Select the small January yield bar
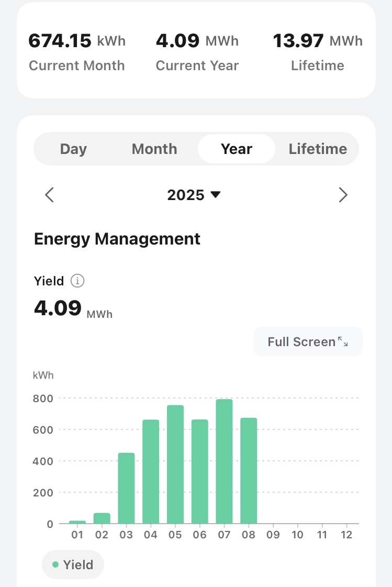 (77, 522)
